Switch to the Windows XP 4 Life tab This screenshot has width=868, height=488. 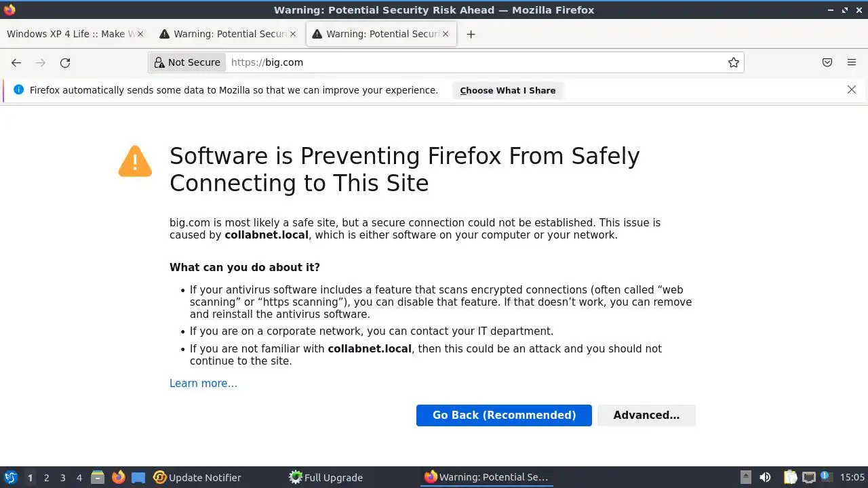pyautogui.click(x=68, y=34)
